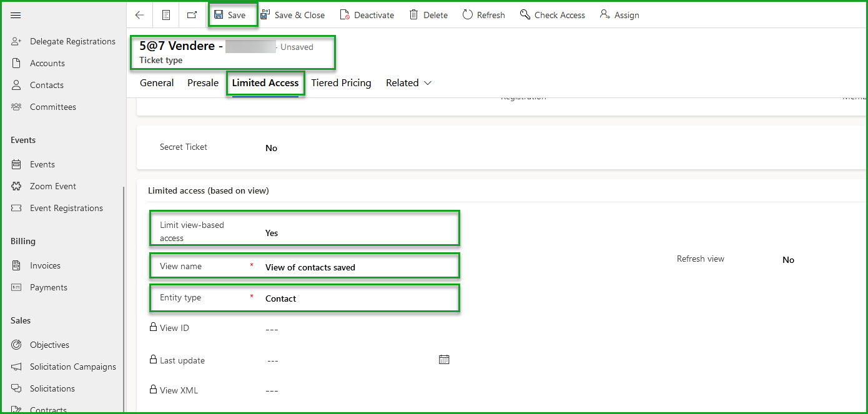Click Save & Close
Viewport: 868px width, 414px height.
tap(293, 14)
